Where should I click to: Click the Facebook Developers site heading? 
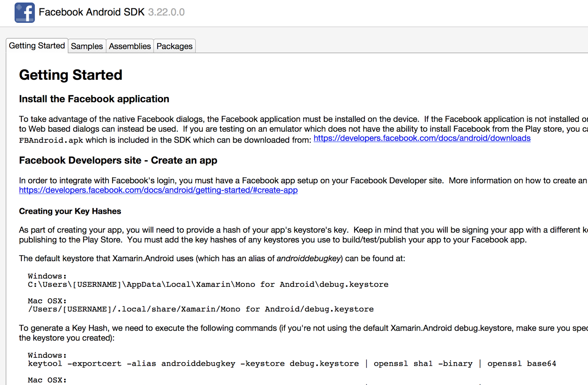click(118, 160)
